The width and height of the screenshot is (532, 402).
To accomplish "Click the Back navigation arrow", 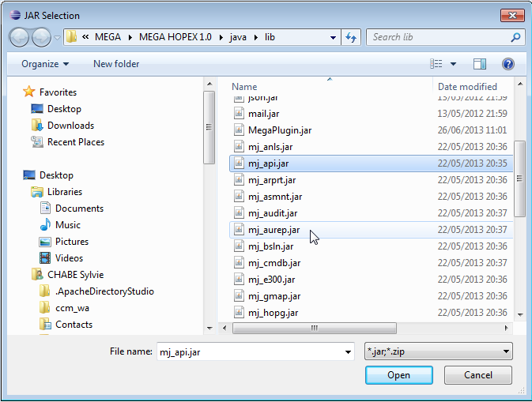I will point(20,37).
